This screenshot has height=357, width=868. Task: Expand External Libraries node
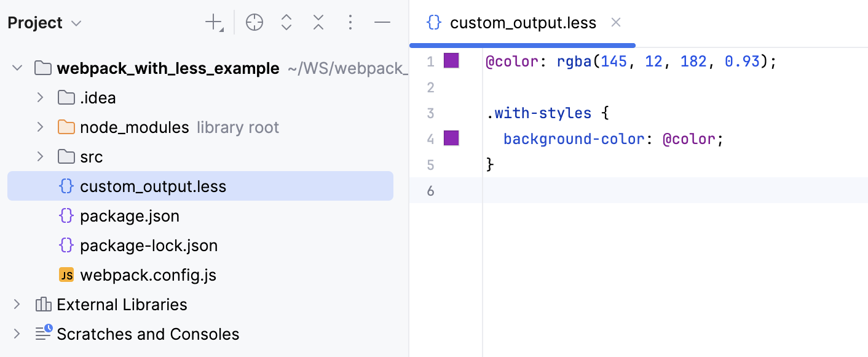17,304
